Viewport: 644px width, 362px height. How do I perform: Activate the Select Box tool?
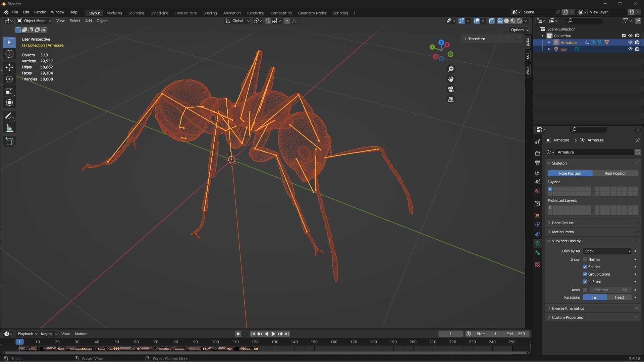pos(9,42)
